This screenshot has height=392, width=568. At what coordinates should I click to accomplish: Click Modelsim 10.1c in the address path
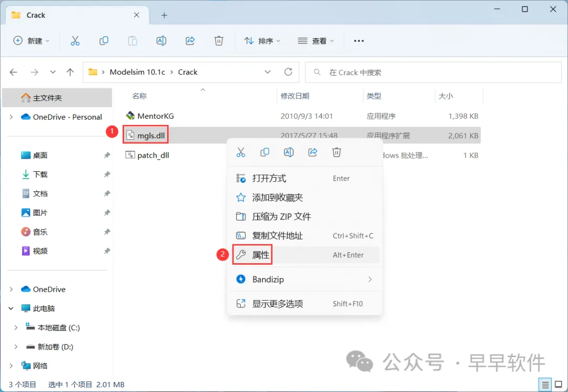[137, 72]
